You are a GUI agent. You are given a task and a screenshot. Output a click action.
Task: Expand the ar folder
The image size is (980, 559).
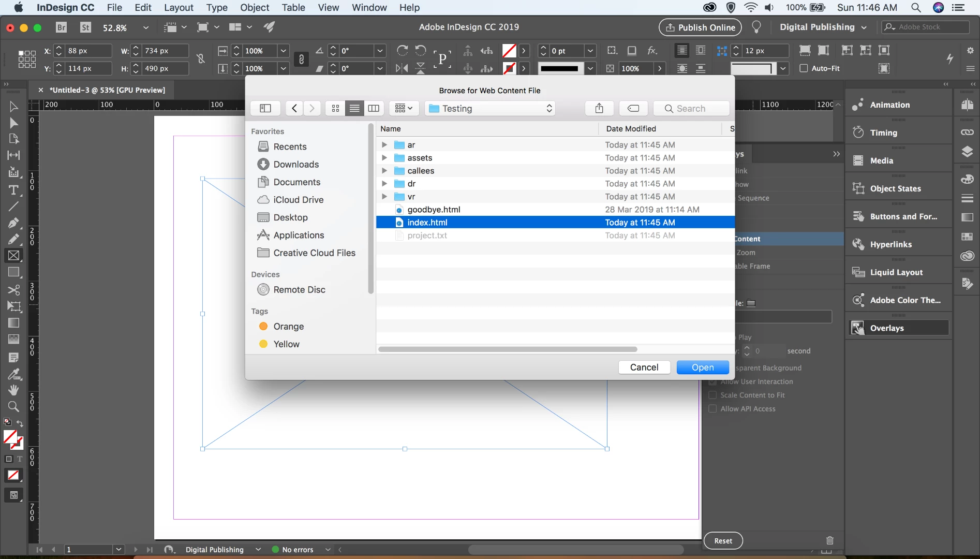[x=384, y=145]
